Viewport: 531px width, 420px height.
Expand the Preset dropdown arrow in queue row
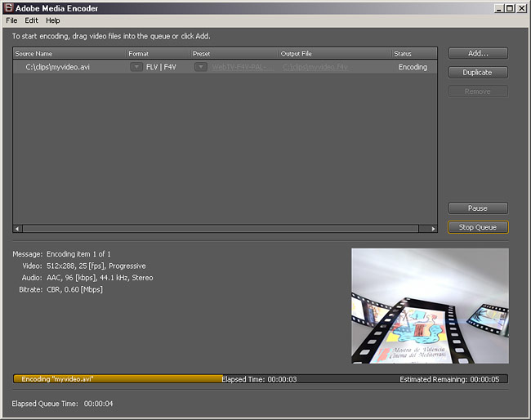tap(200, 67)
